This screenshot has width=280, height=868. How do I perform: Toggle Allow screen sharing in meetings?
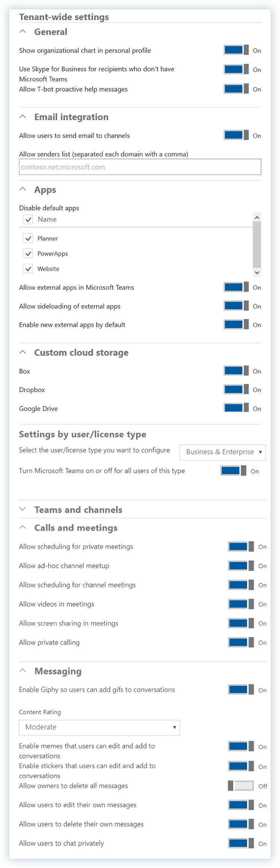pos(241,623)
